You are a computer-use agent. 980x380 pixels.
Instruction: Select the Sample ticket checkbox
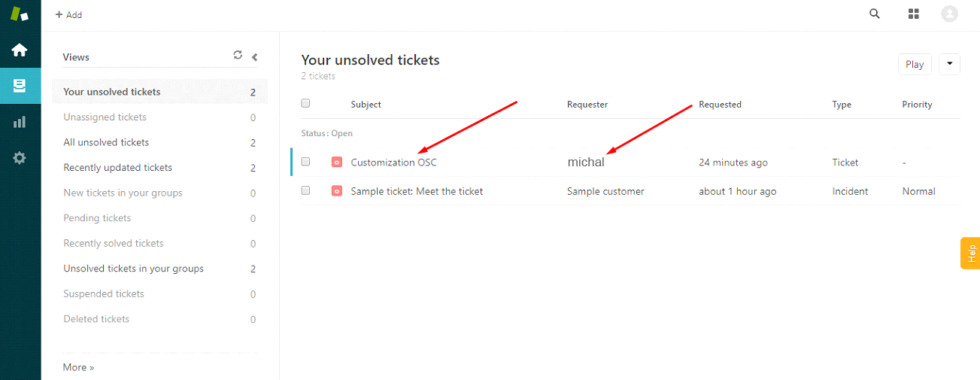[305, 191]
